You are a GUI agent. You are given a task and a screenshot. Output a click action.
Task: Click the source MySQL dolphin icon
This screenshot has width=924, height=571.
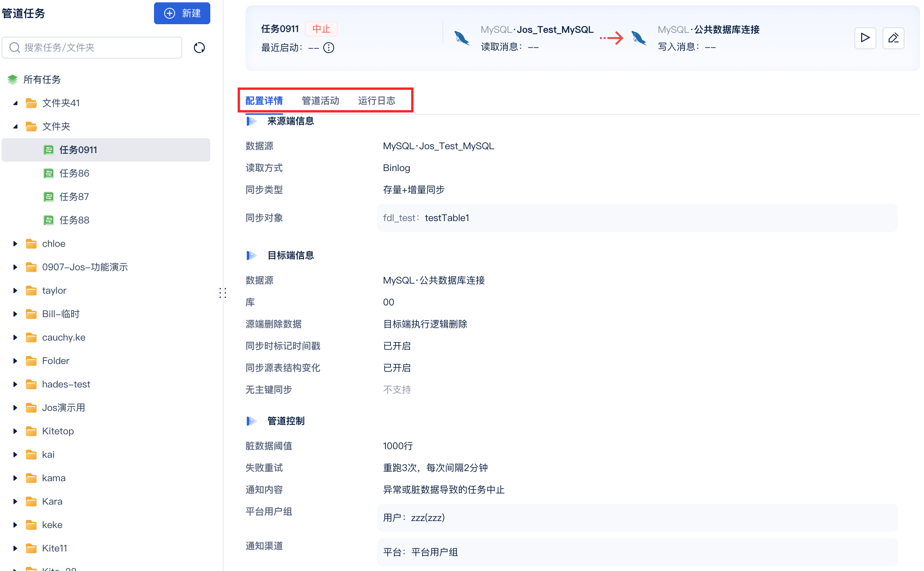462,38
